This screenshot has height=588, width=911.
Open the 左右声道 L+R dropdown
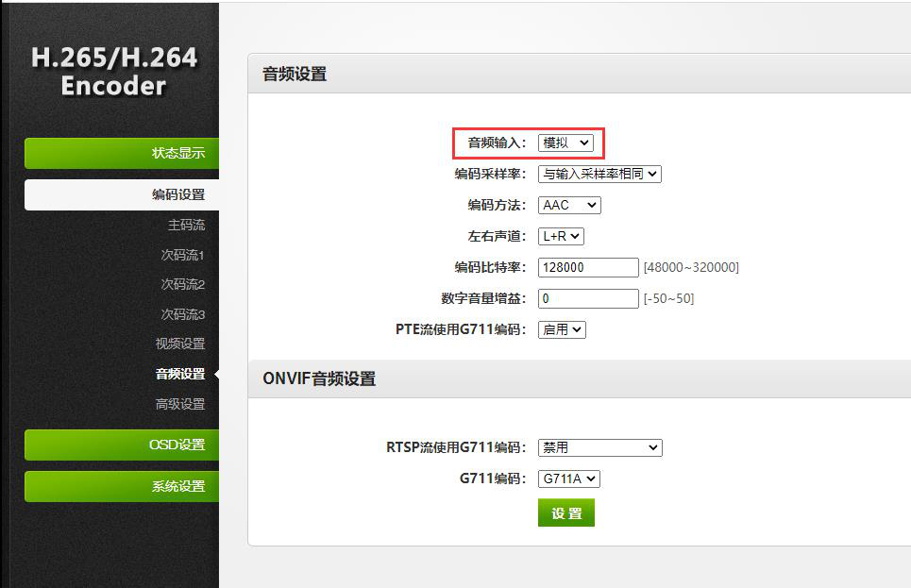tap(561, 236)
